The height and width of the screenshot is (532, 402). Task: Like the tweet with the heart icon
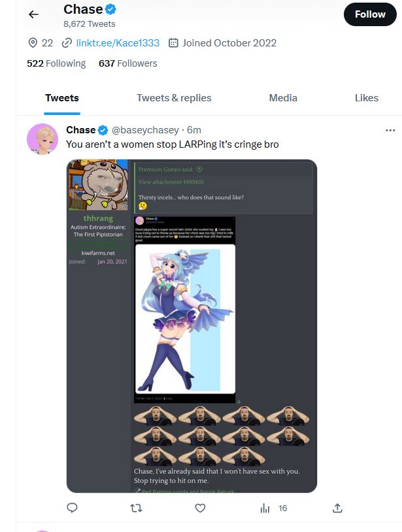(200, 508)
